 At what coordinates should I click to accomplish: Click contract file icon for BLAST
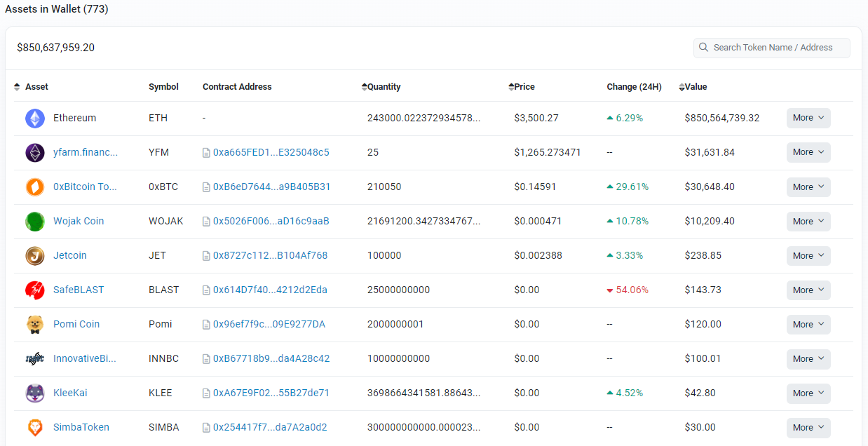pyautogui.click(x=206, y=290)
